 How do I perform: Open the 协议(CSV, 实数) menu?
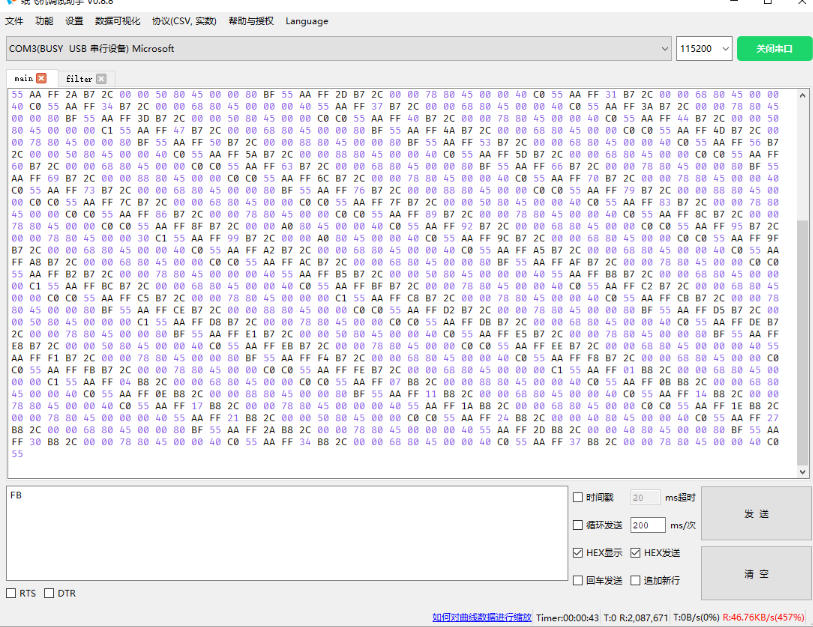[x=184, y=21]
